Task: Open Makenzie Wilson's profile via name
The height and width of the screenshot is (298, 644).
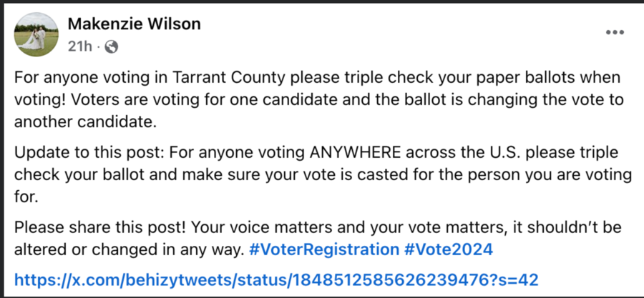Action: point(134,24)
